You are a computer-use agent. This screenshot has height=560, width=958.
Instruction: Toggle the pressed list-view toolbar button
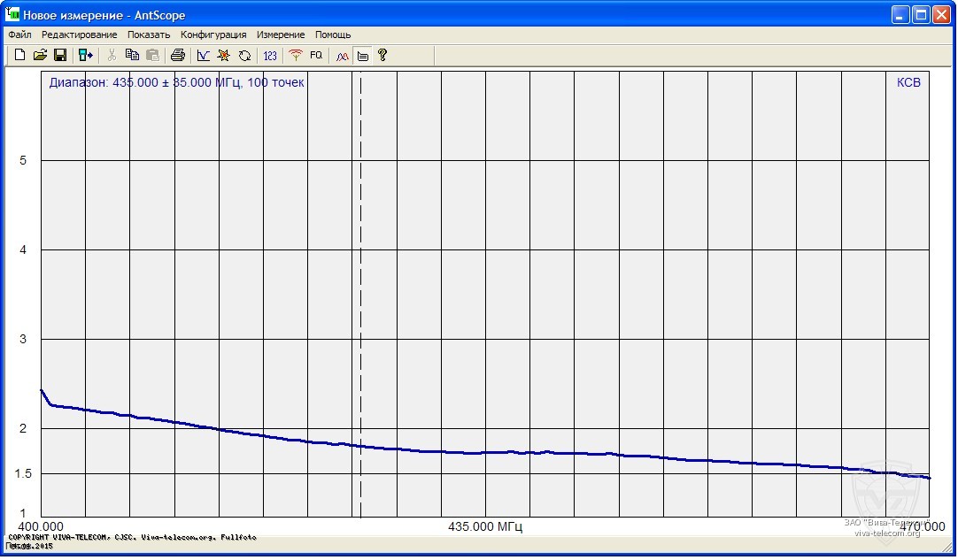[x=363, y=56]
